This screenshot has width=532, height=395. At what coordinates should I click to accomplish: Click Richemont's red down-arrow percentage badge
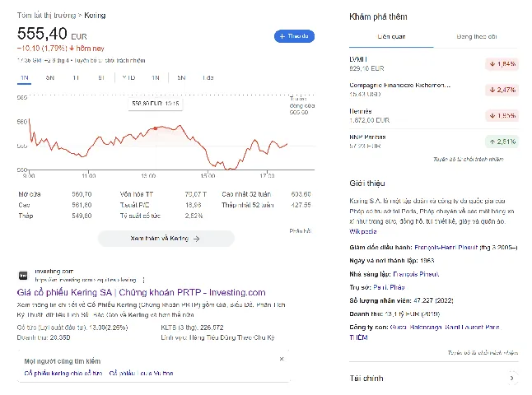(x=502, y=90)
